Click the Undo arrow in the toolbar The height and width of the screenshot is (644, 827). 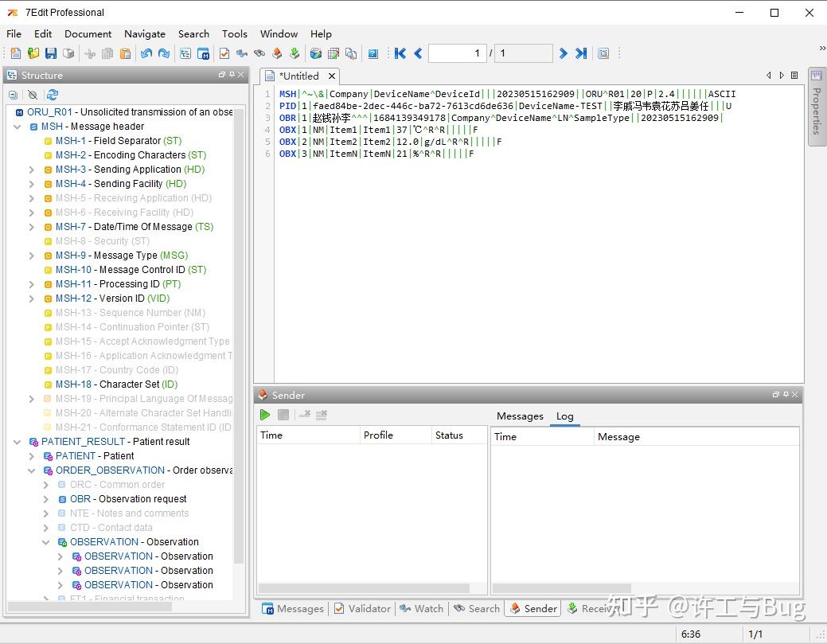click(146, 53)
